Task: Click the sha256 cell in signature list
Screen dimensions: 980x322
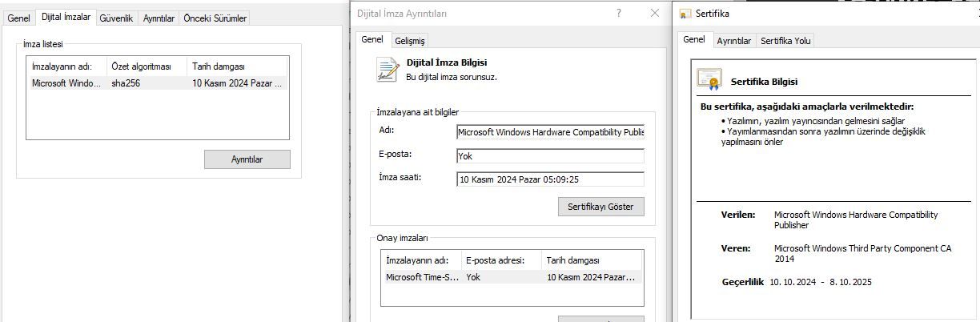Action: (x=126, y=83)
